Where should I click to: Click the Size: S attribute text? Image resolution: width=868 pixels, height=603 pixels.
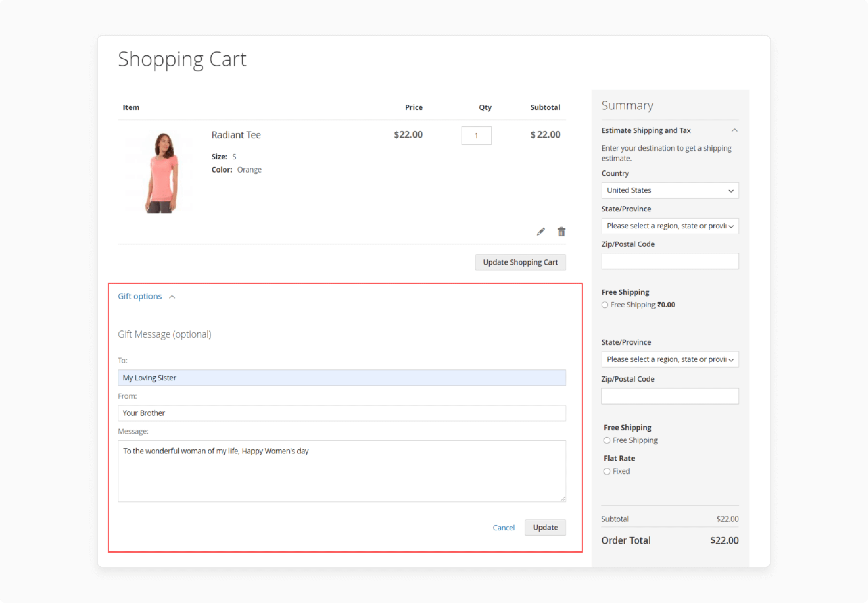click(224, 156)
